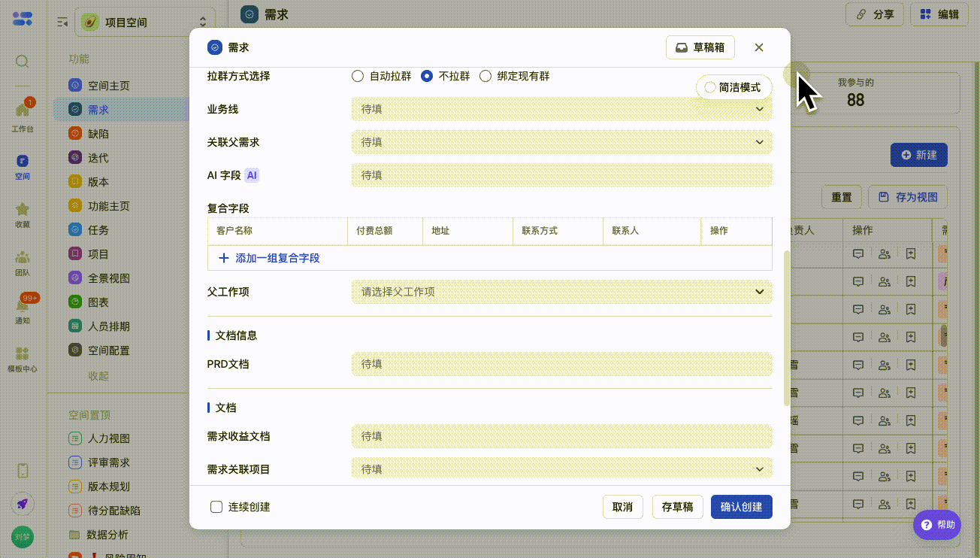Open the 关联父需求 dropdown
Image resolution: width=980 pixels, height=558 pixels.
point(561,142)
